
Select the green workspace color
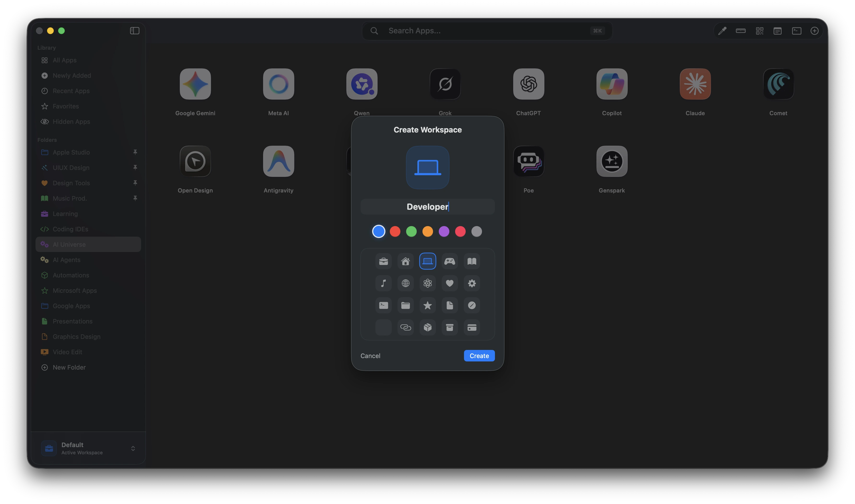click(411, 231)
